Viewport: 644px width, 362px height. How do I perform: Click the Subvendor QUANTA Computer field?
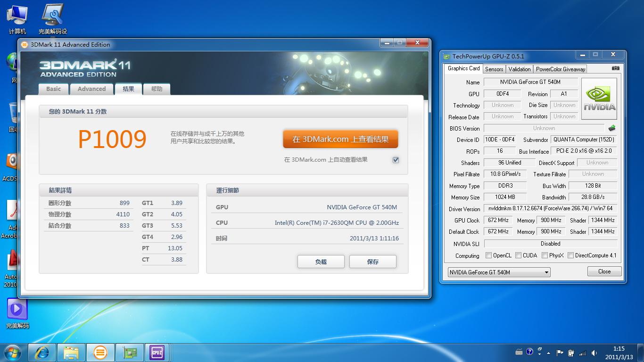coord(584,140)
